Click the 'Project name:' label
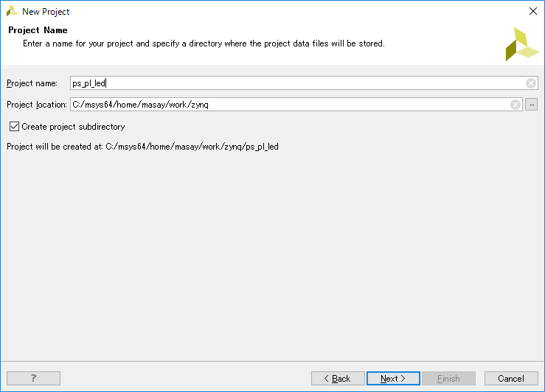 [x=32, y=83]
